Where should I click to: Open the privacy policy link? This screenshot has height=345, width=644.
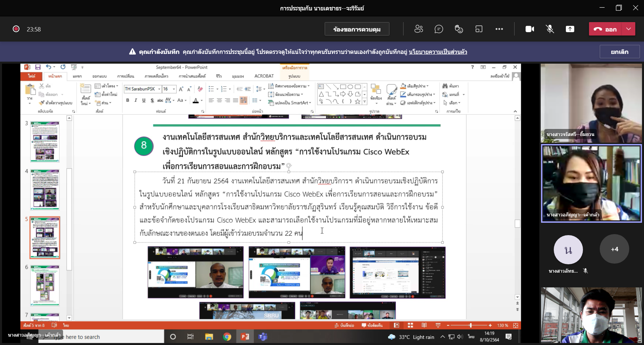coord(438,52)
